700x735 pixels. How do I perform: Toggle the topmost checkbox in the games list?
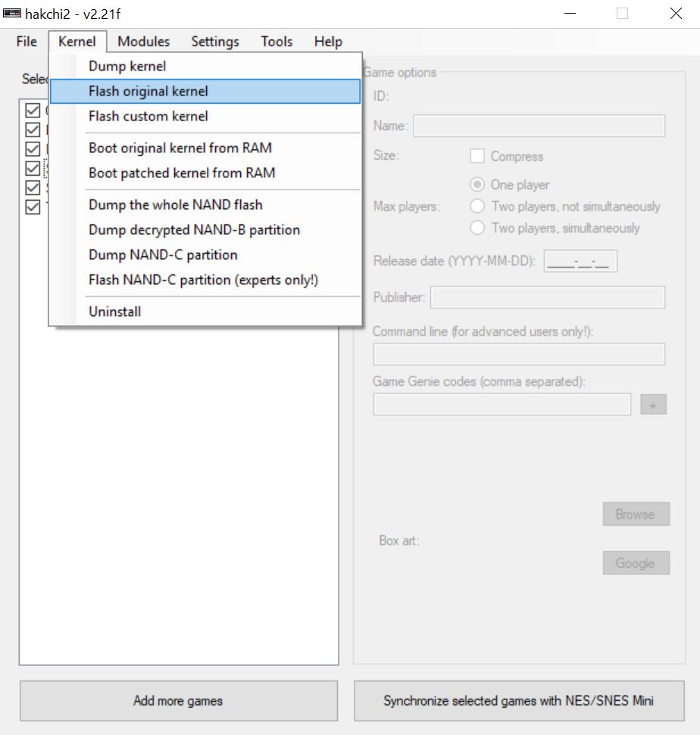coord(33,111)
